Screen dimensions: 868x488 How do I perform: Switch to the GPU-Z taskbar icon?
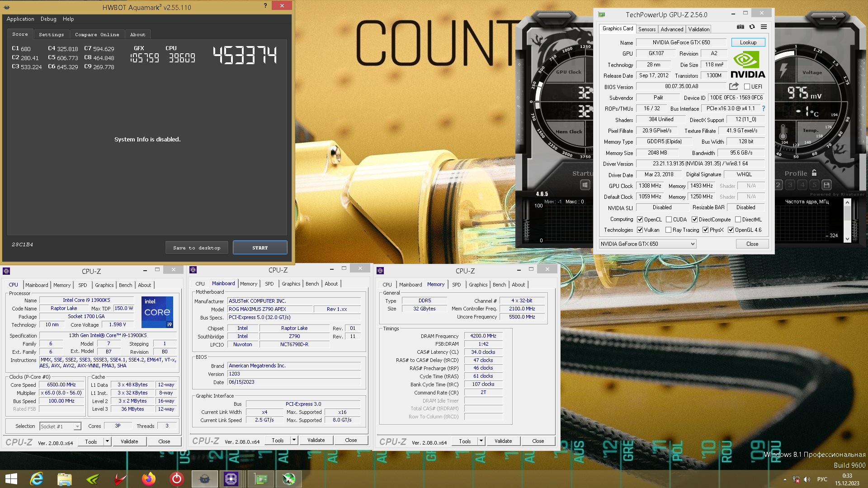pyautogui.click(x=261, y=479)
